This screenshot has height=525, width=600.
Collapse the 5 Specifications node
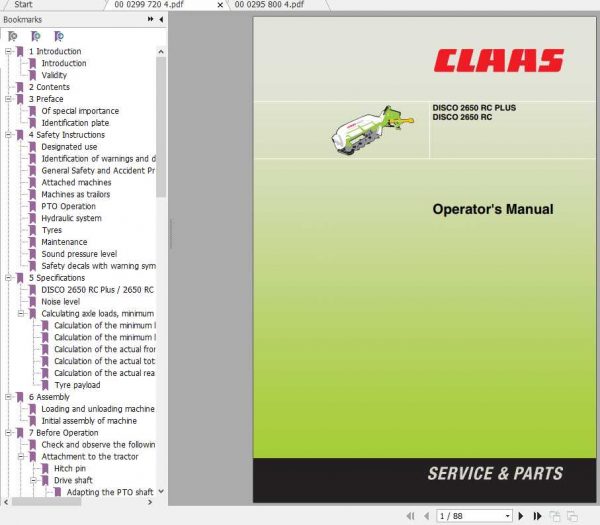(8, 278)
